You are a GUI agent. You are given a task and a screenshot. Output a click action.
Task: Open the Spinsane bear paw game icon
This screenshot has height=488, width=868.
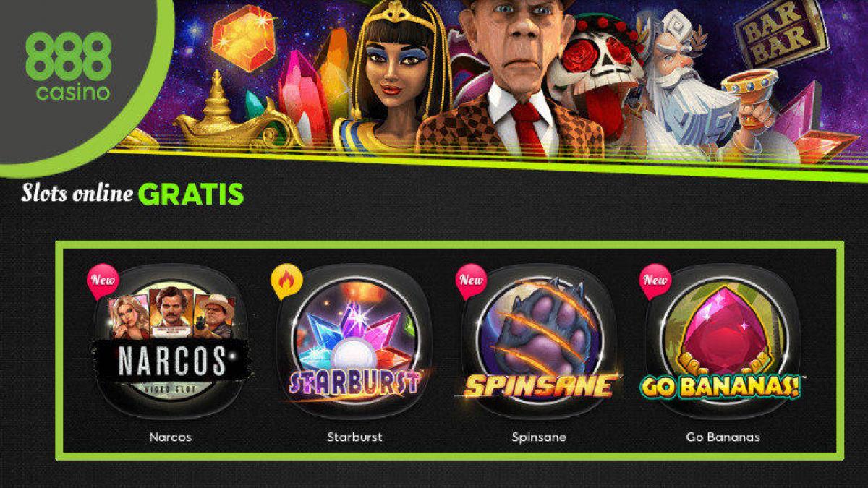pos(539,341)
